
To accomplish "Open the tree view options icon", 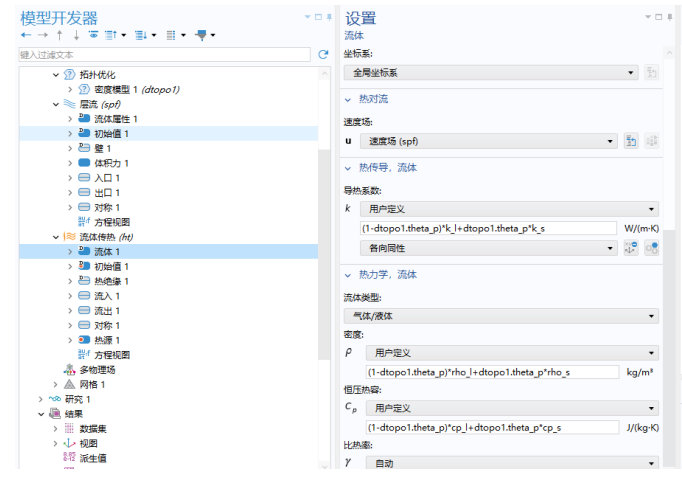I will pos(171,35).
